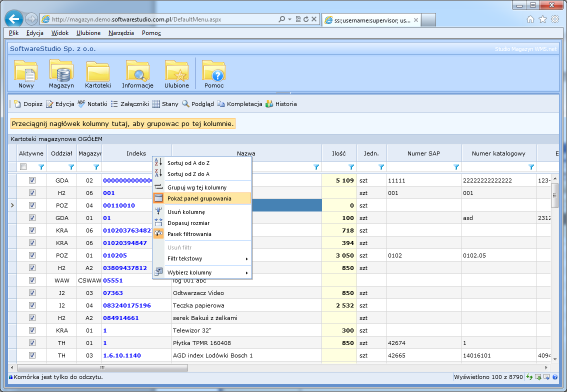Click the browser home icon
The width and height of the screenshot is (567, 392).
(530, 19)
